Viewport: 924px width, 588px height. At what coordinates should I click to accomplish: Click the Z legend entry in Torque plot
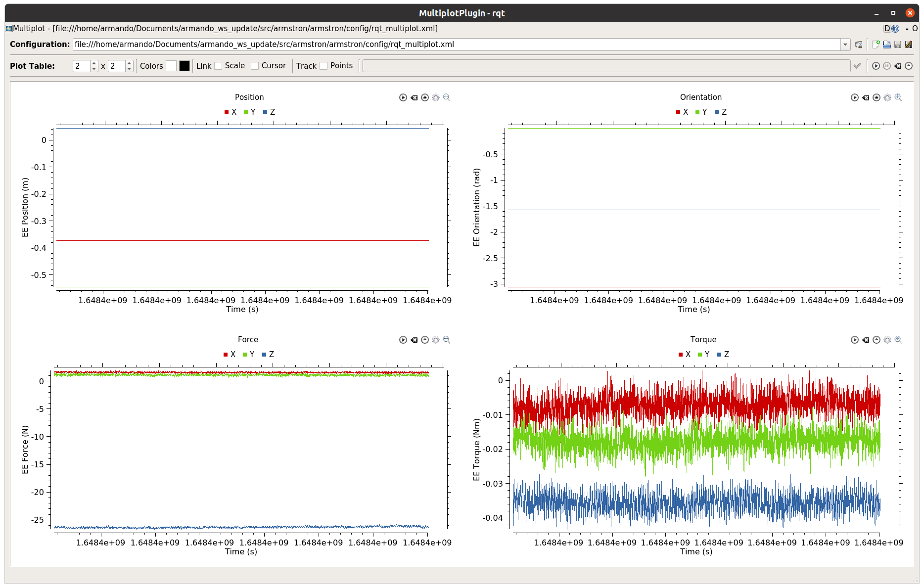tap(723, 355)
